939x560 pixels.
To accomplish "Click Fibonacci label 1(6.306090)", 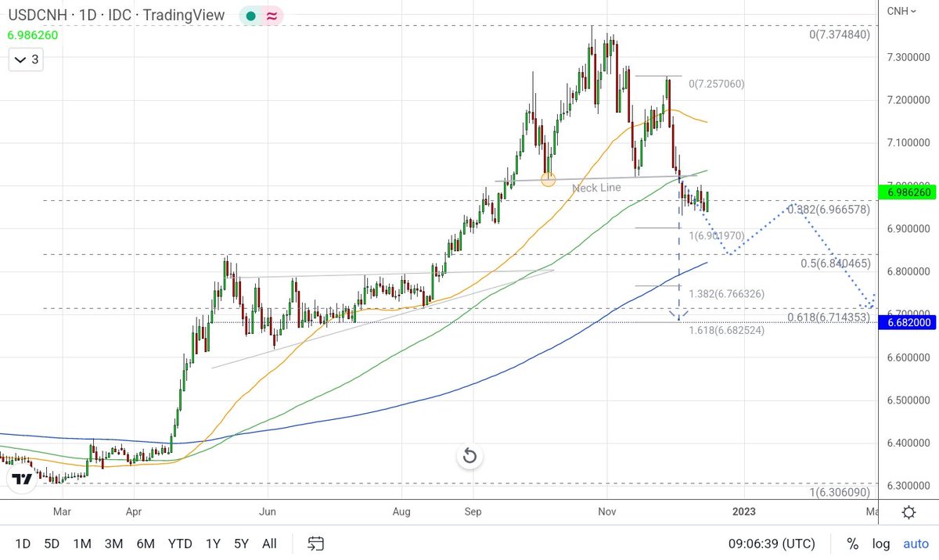I will click(840, 494).
